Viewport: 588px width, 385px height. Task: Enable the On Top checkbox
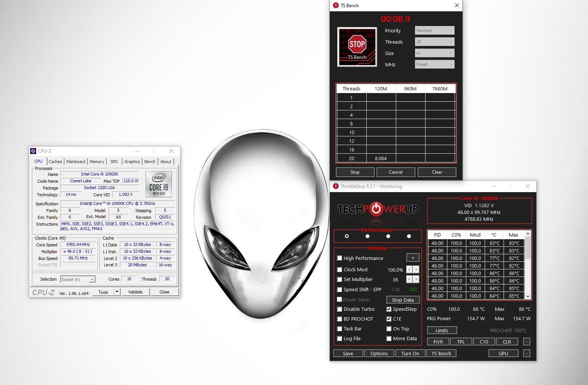pos(389,328)
